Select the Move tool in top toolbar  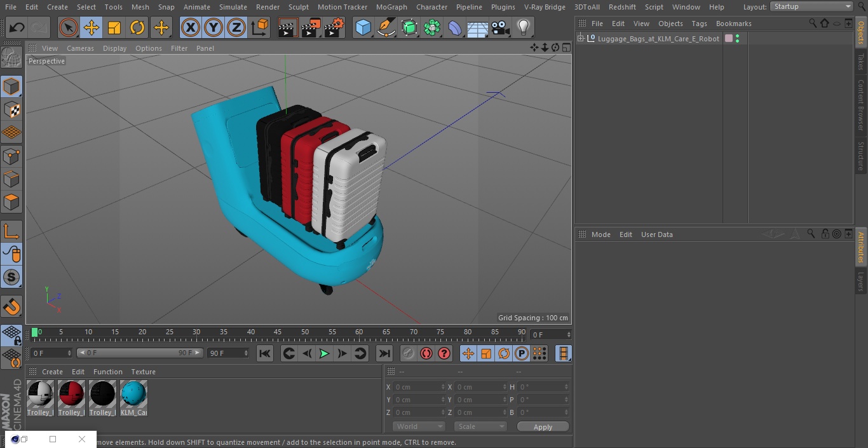[x=92, y=27]
